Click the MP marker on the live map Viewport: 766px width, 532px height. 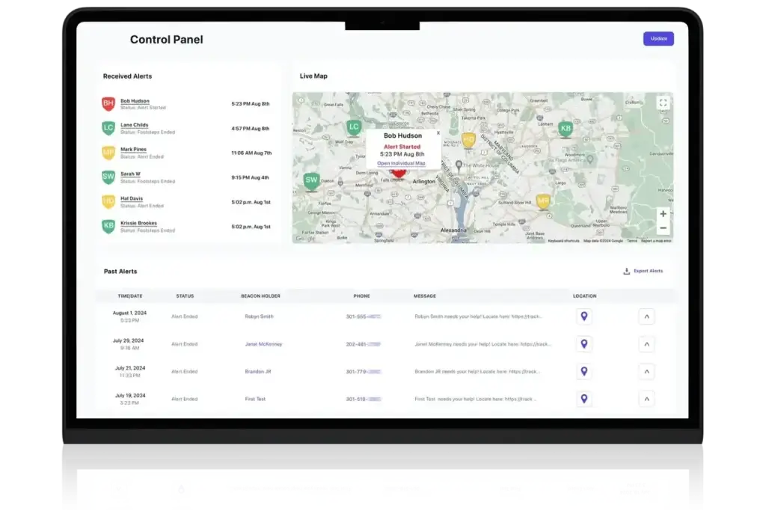pos(543,201)
